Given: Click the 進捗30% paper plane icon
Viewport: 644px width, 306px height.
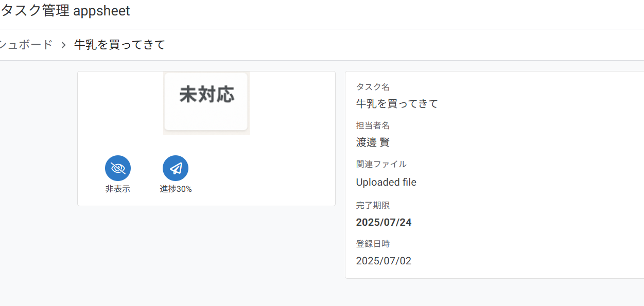Looking at the screenshot, I should [x=176, y=168].
